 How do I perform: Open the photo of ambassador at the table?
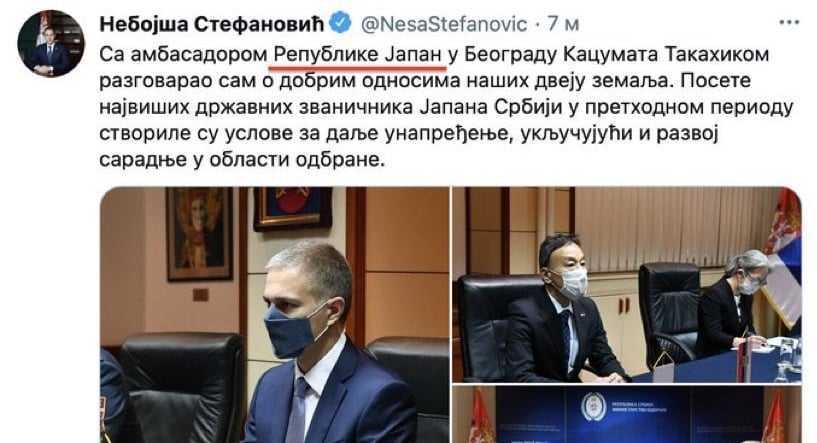coord(626,285)
